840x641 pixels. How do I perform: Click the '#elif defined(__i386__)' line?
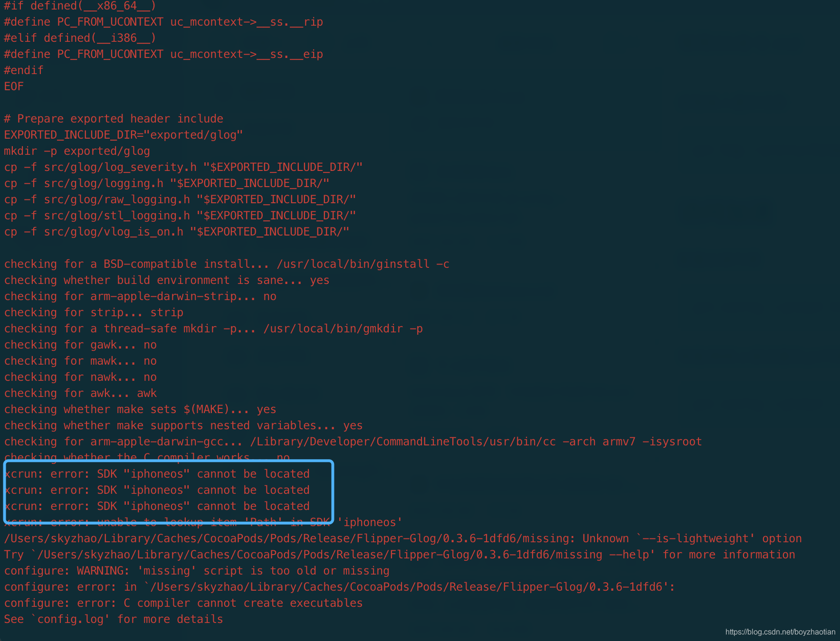[x=80, y=38]
